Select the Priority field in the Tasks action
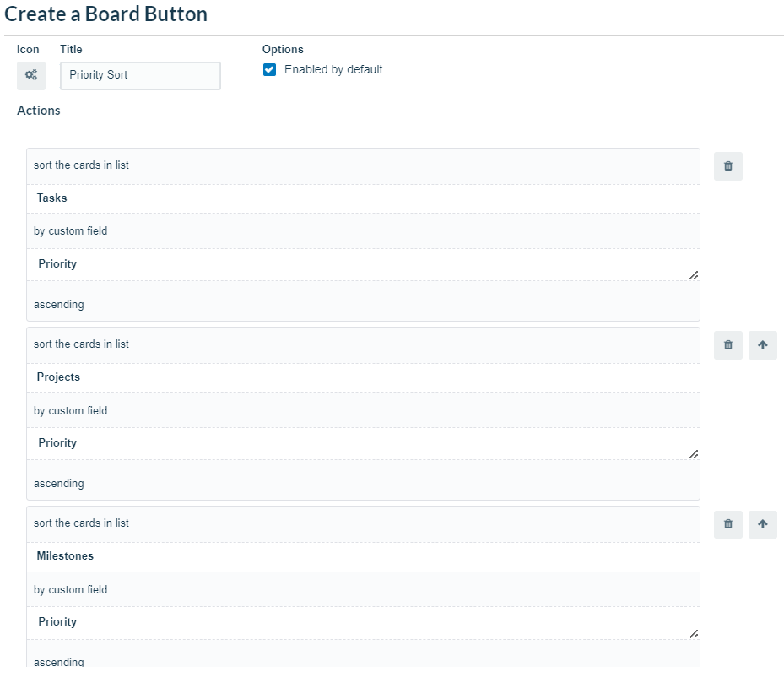 click(x=363, y=263)
